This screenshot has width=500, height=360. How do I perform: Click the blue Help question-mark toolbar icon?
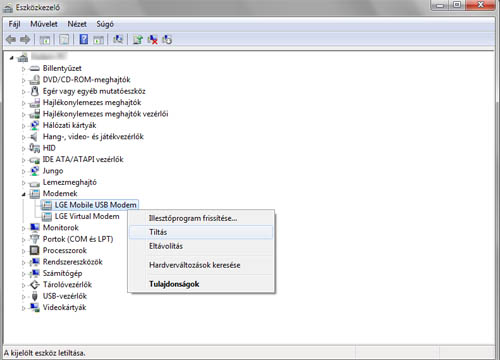84,39
